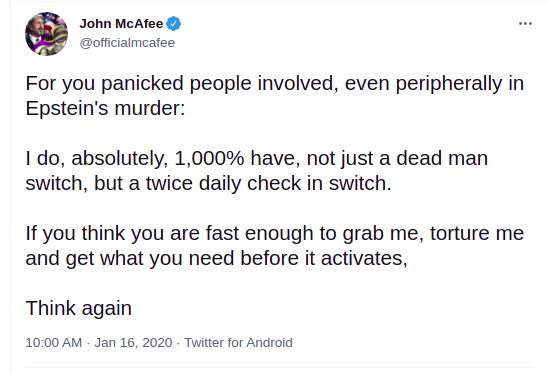Click the '1,000%' figure in tweet
Image resolution: width=549 pixels, height=373 pixels.
pyautogui.click(x=209, y=158)
